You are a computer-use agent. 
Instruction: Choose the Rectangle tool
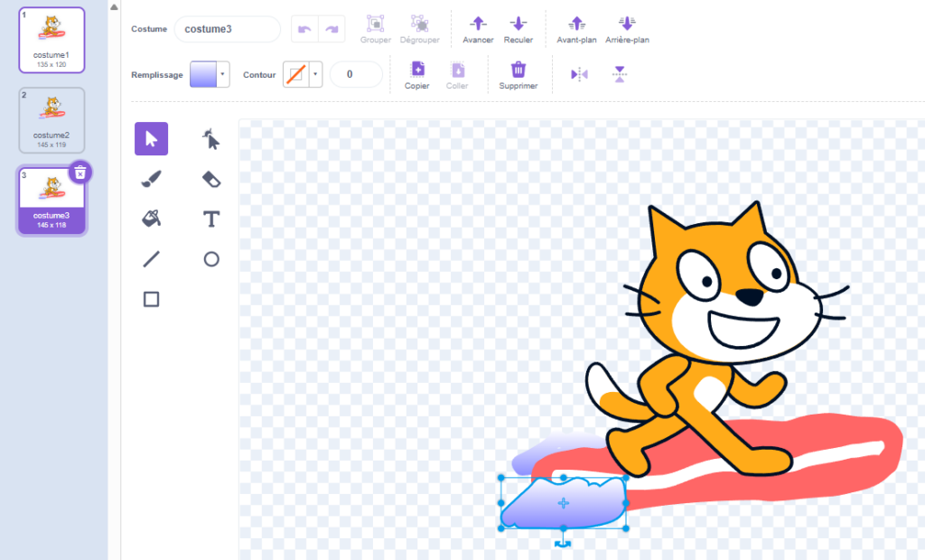tap(151, 299)
